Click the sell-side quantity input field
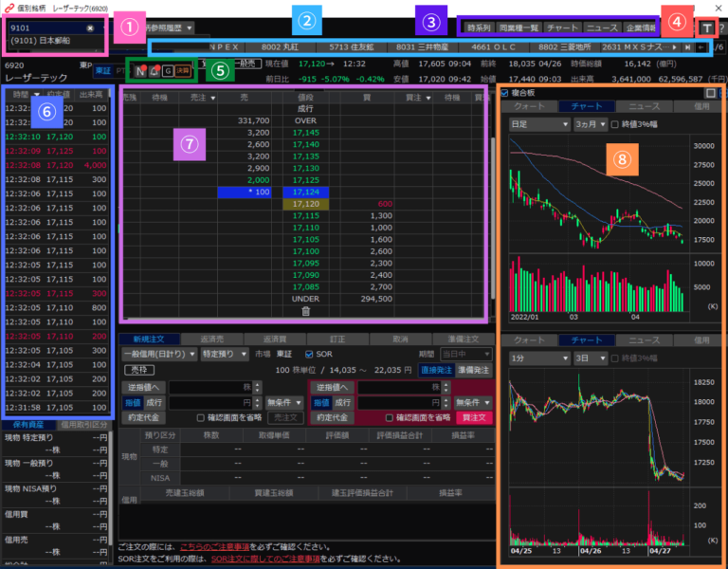This screenshot has height=569, width=728. [209, 387]
